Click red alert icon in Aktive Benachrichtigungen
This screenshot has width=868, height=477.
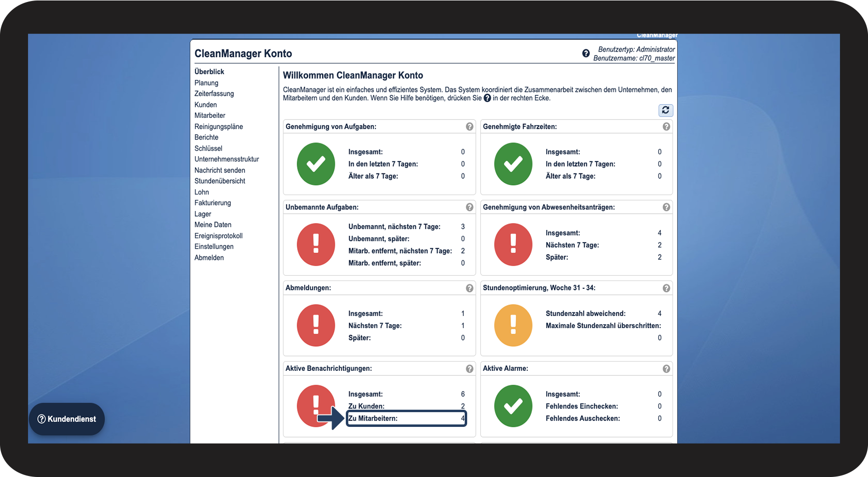(x=316, y=406)
